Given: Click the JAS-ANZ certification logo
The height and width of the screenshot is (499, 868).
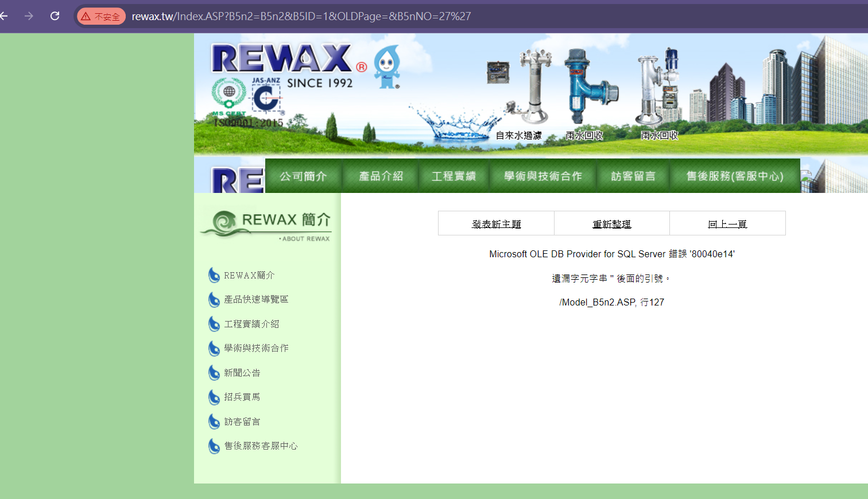Looking at the screenshot, I should (x=267, y=95).
